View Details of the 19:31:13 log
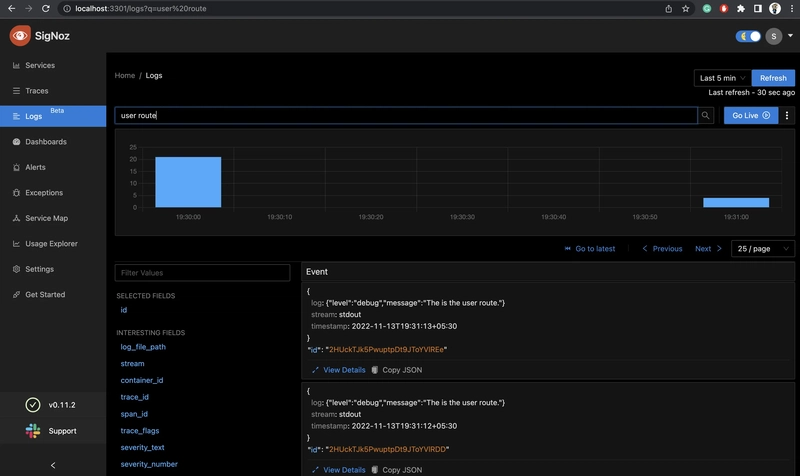 pos(339,370)
